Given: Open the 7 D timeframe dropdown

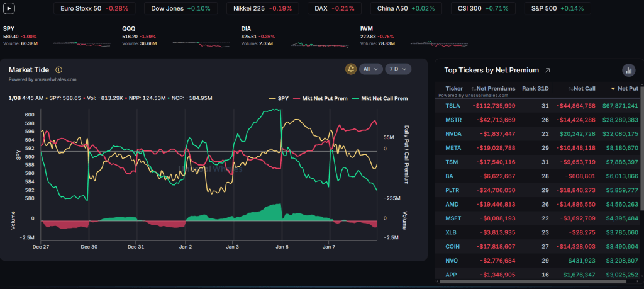Looking at the screenshot, I should tap(397, 69).
